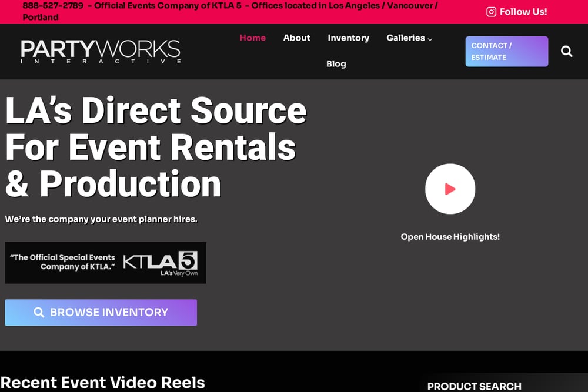Screen dimensions: 588x392
Task: Open the Follow Us! link
Action: coord(523,12)
